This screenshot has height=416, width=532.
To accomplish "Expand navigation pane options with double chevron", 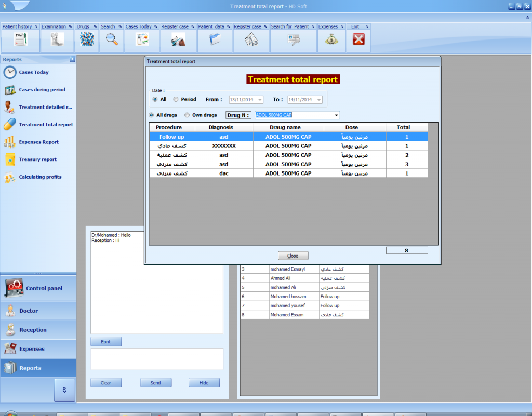I will point(64,390).
